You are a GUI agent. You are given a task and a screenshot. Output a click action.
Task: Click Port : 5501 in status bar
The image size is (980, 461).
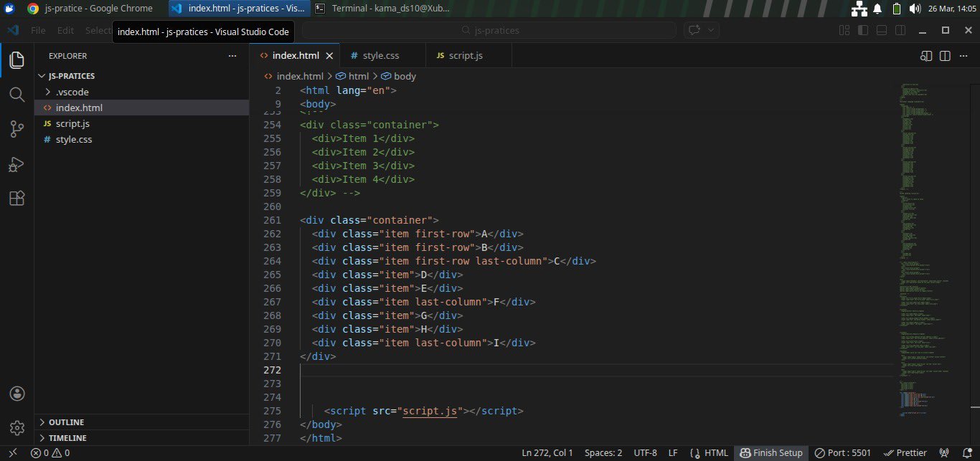pos(843,453)
